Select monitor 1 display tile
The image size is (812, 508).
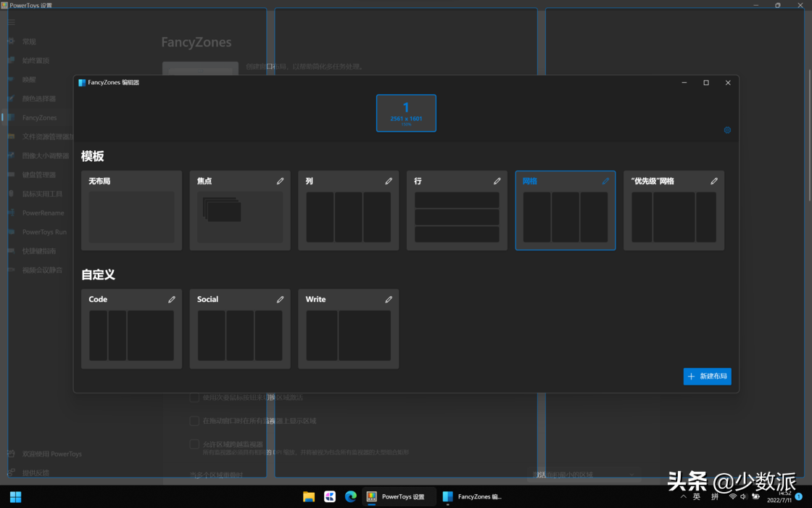click(406, 113)
